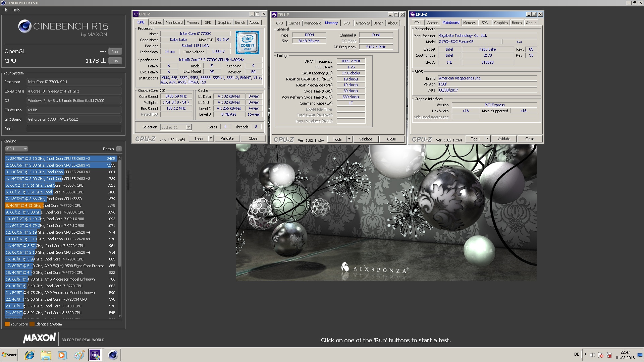Switch to Caches tab in first CPU-Z window
This screenshot has width=644, height=362.
coord(156,22)
